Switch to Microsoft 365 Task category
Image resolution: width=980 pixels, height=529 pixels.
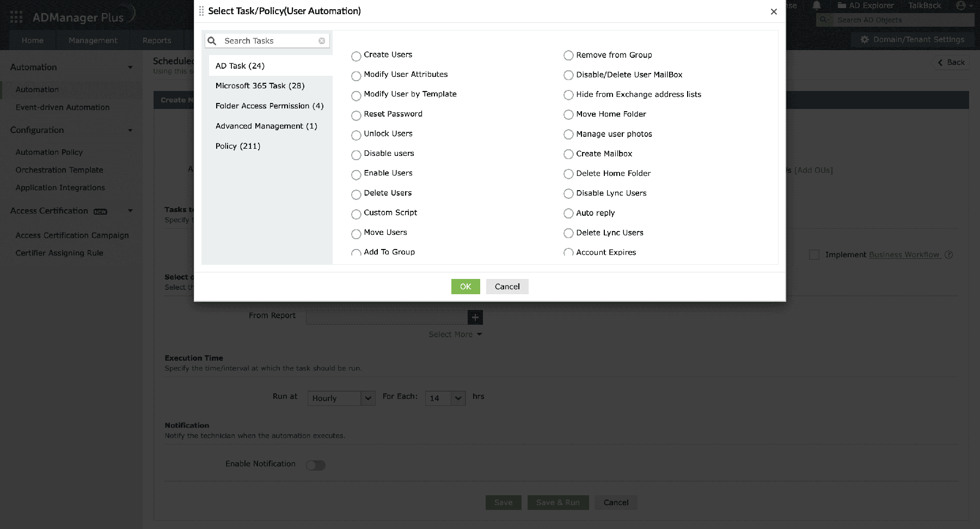[x=260, y=86]
